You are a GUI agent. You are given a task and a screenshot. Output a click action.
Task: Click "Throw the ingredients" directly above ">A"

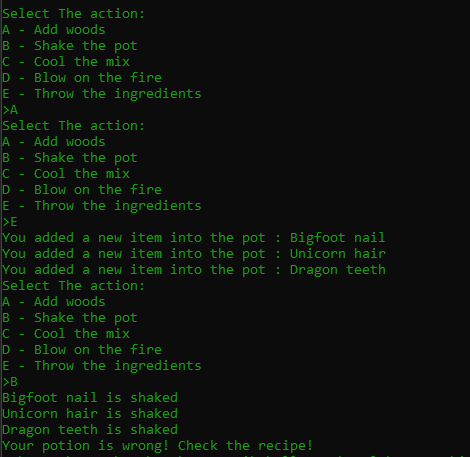118,94
